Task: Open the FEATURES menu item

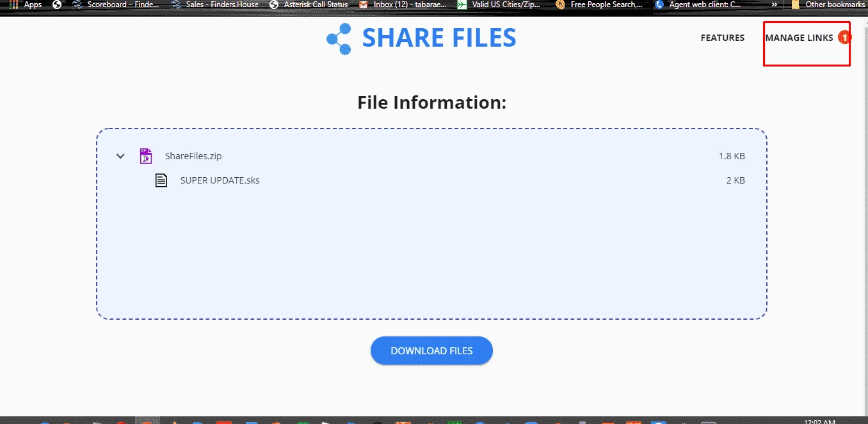Action: point(723,38)
